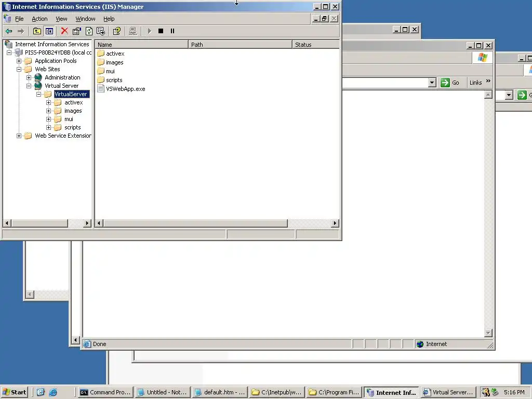This screenshot has height=399, width=532.
Task: Click the Back arrow in IIS toolbar
Action: [9, 31]
